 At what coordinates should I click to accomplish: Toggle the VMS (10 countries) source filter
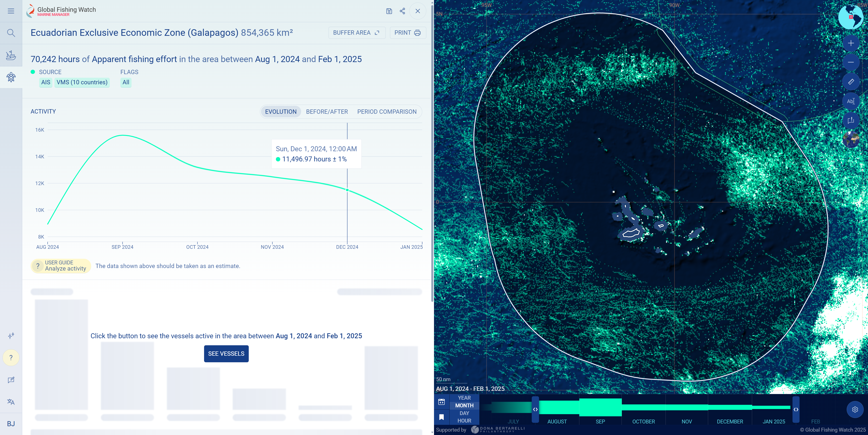pyautogui.click(x=82, y=82)
